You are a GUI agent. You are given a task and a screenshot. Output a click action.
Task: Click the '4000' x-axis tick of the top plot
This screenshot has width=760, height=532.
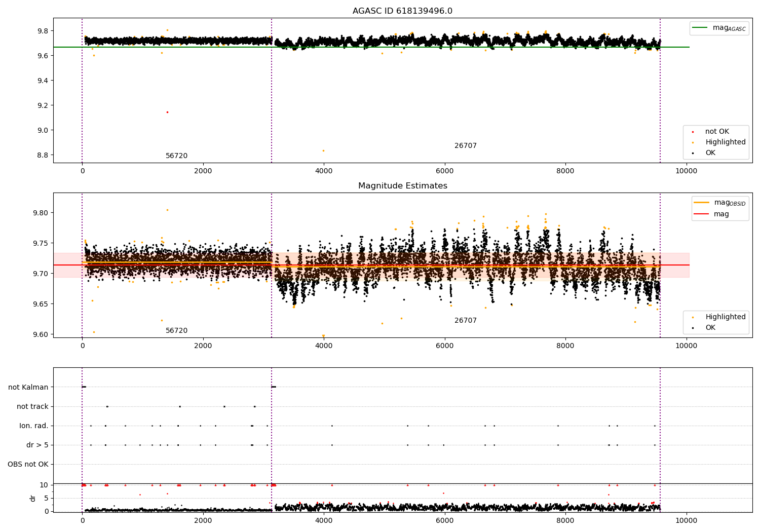[x=324, y=171]
